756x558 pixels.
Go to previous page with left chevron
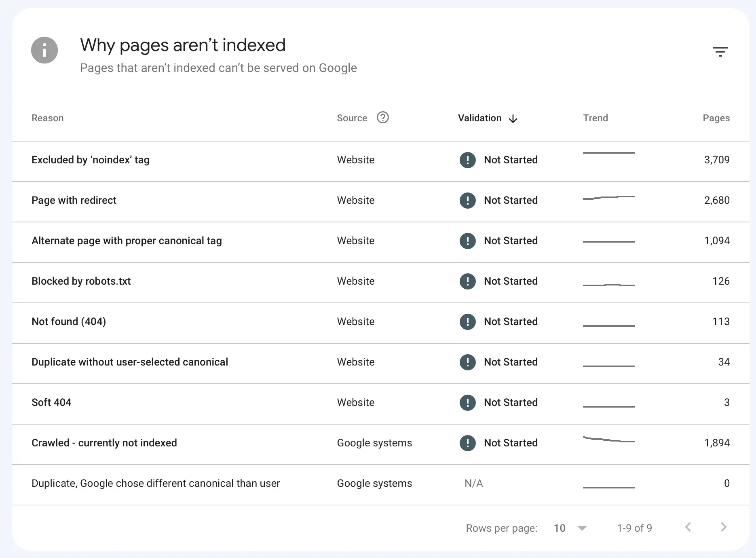point(688,527)
